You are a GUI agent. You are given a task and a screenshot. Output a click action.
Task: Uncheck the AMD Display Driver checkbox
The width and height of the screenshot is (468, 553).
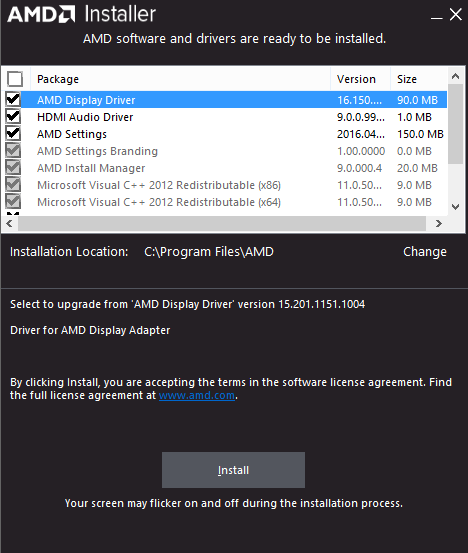(x=13, y=99)
